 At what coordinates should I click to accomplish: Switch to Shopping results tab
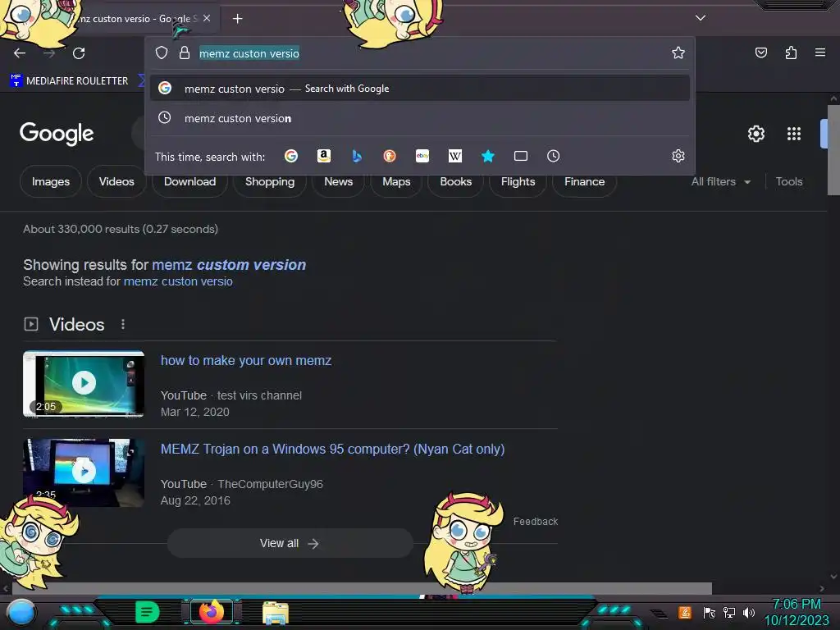[x=270, y=181]
